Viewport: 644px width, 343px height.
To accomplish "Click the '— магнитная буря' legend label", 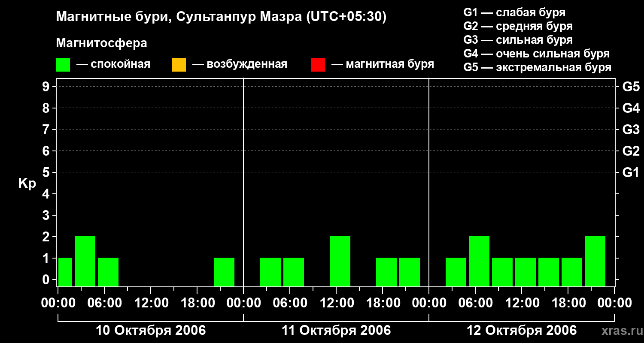I will pos(383,64).
